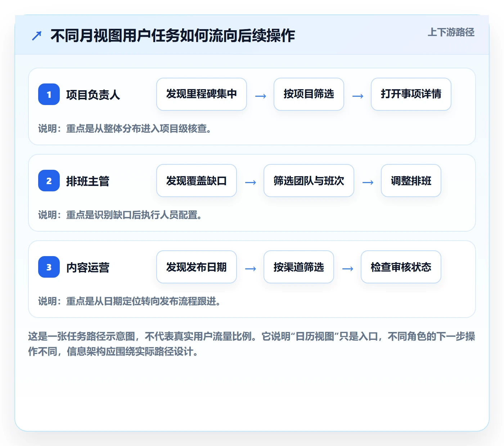504x446 pixels.
Task: Click the diagonal arrow icon beside the title
Action: (x=37, y=36)
